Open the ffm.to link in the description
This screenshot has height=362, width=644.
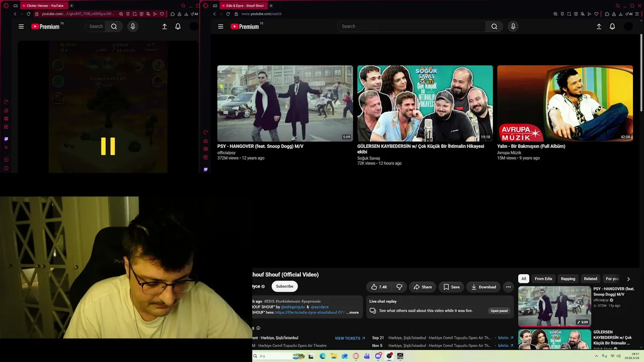point(310,313)
